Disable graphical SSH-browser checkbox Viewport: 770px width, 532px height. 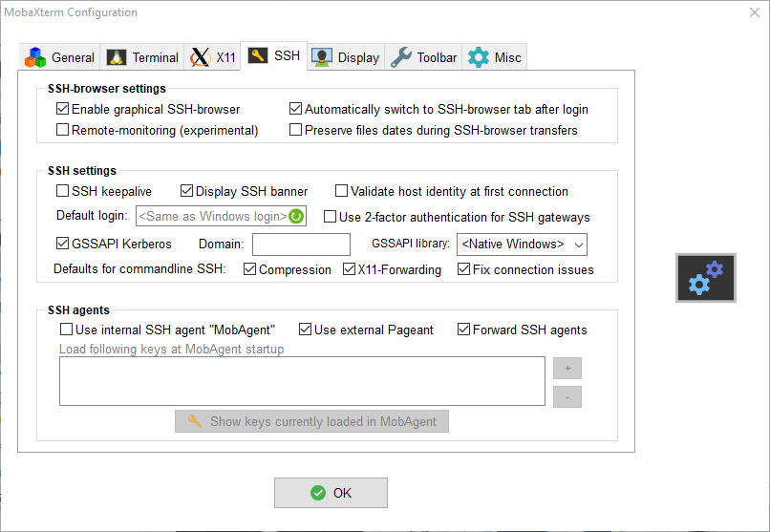pyautogui.click(x=62, y=109)
